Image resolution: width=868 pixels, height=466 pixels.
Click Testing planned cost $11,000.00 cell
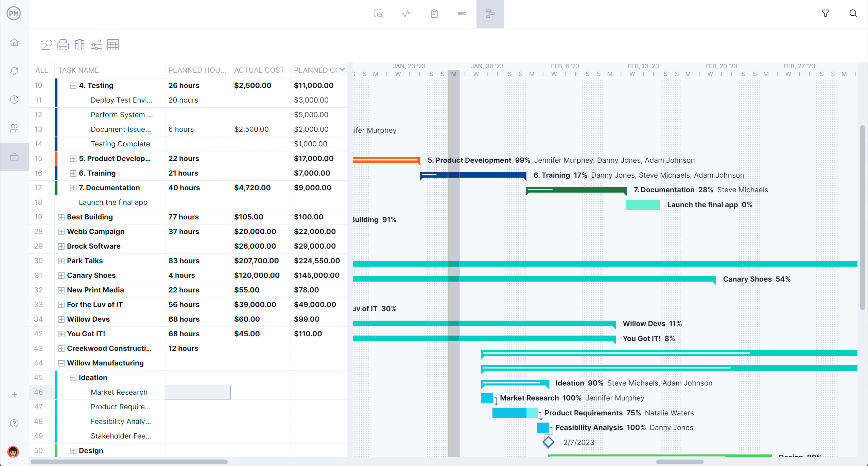[318, 86]
